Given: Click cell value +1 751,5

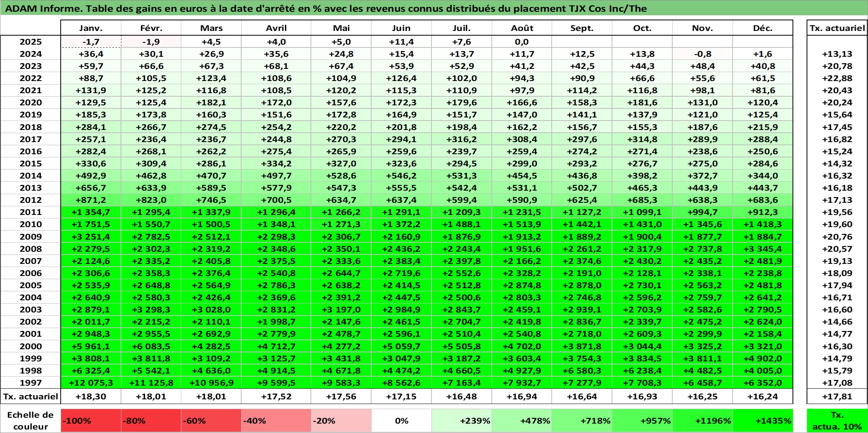Looking at the screenshot, I should click(x=91, y=224).
